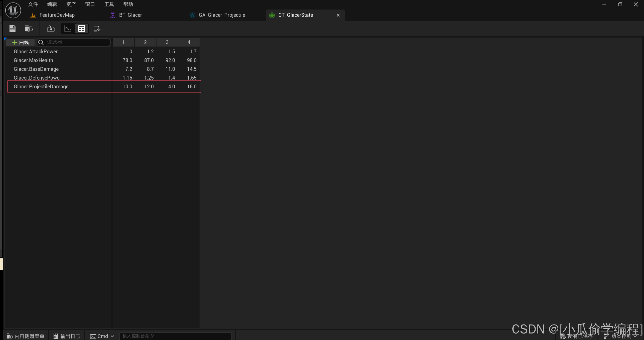Click the Unreal Engine logo icon

click(x=13, y=10)
